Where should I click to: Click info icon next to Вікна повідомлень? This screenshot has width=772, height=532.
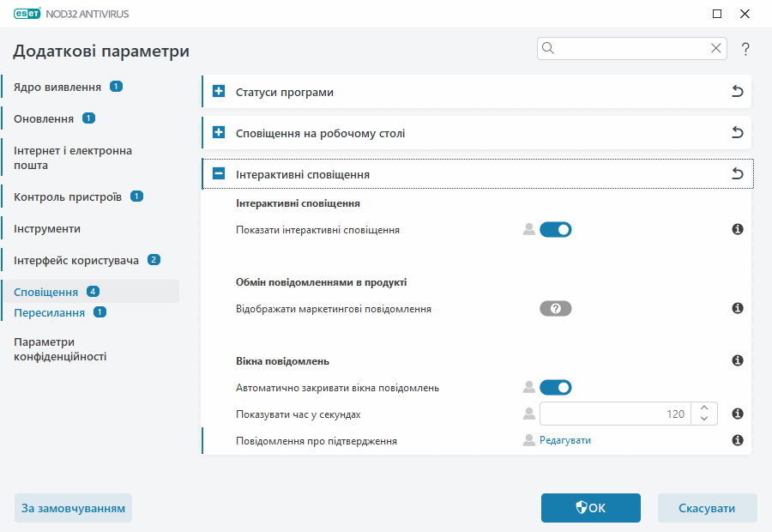click(737, 361)
